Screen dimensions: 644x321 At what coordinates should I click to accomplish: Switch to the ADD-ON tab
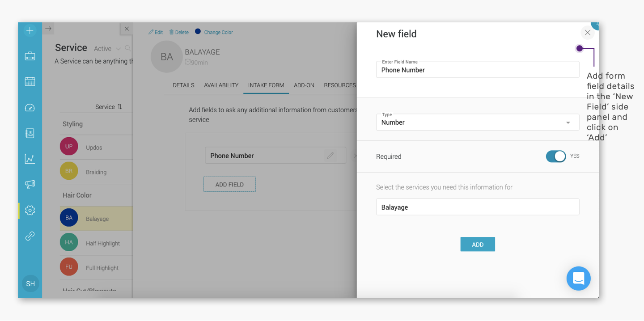[x=304, y=85]
